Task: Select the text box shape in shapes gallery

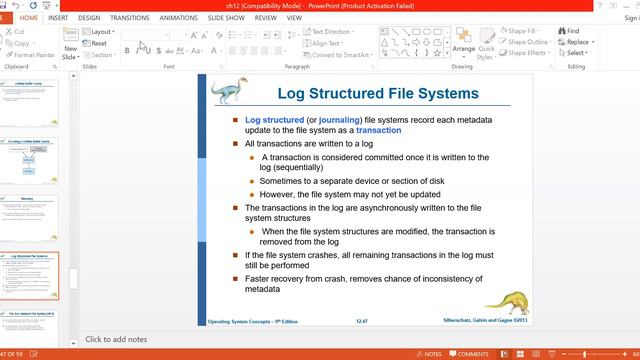Action: (384, 31)
